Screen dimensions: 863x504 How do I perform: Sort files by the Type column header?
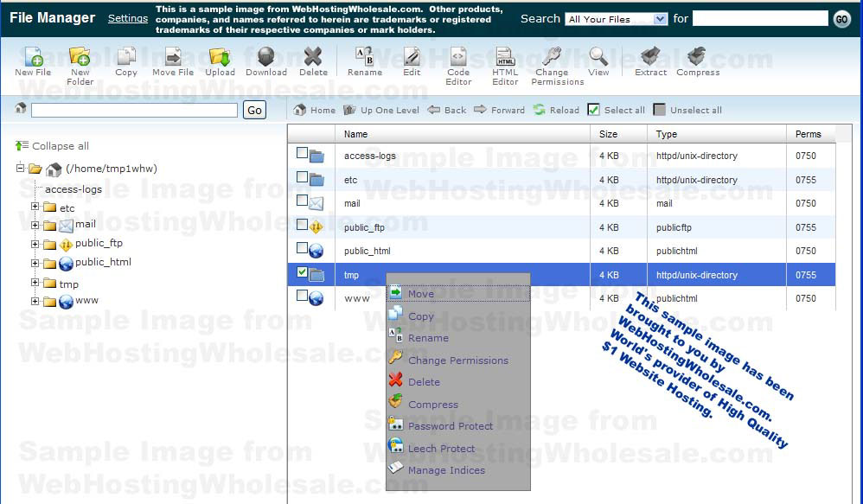point(667,134)
